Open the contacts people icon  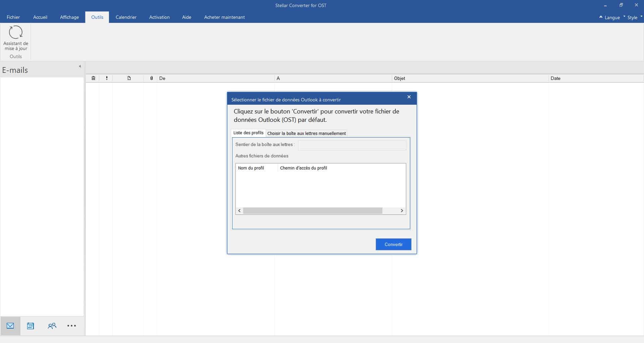tap(52, 326)
